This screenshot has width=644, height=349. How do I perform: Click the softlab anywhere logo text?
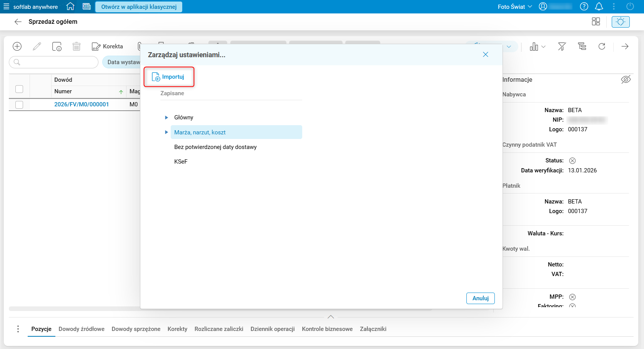coord(35,7)
